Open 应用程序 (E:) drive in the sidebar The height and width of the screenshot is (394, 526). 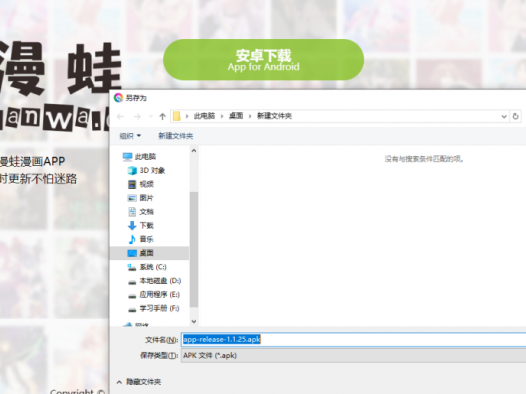(x=154, y=294)
